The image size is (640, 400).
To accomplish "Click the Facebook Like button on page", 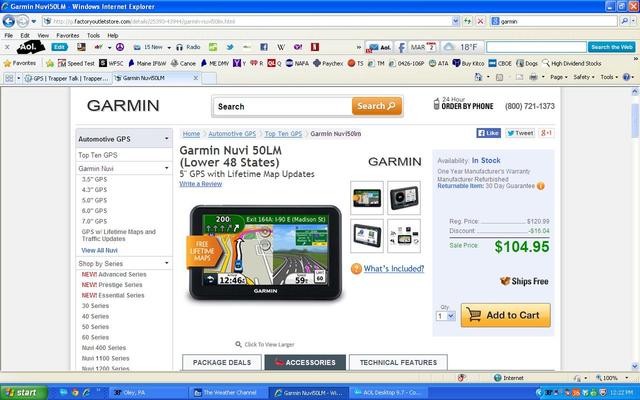I will tap(488, 133).
